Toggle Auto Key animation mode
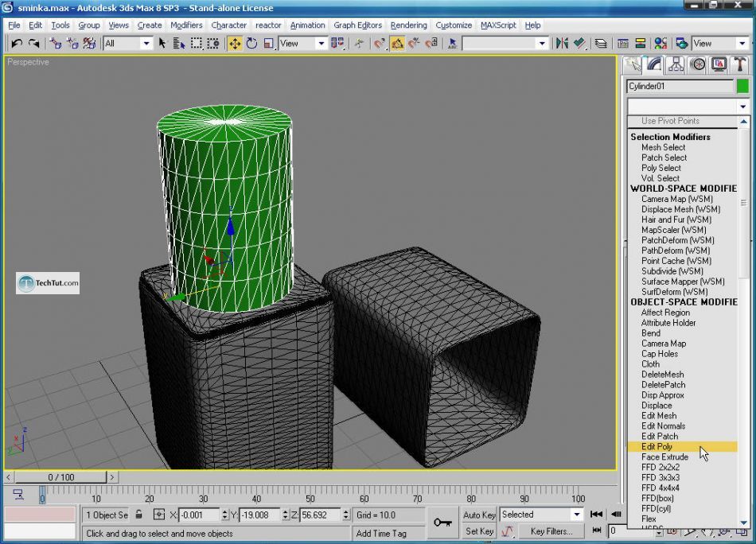This screenshot has height=544, width=756. coord(479,515)
